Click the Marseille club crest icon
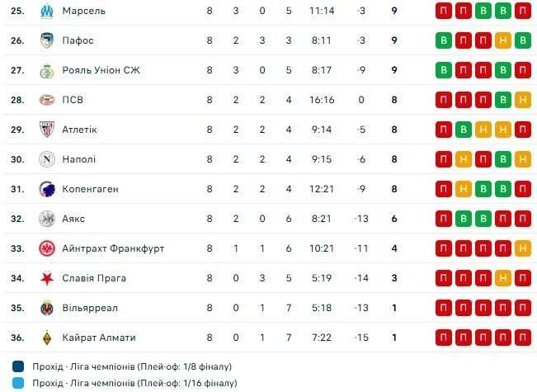The height and width of the screenshot is (392, 537). [46, 11]
